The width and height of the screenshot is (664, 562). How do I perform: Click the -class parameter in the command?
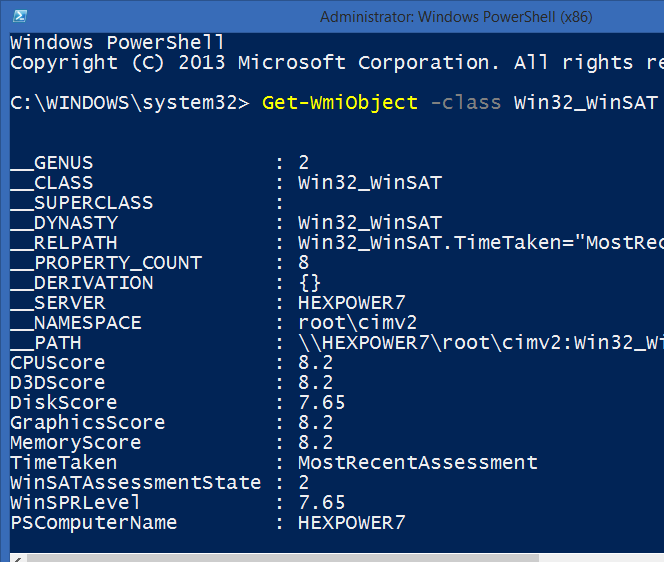pos(465,103)
